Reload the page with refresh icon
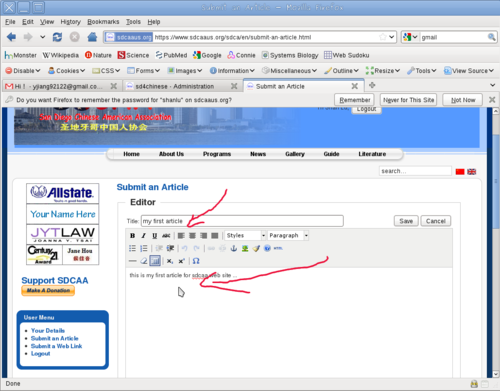The width and height of the screenshot is (500, 391). 57,37
